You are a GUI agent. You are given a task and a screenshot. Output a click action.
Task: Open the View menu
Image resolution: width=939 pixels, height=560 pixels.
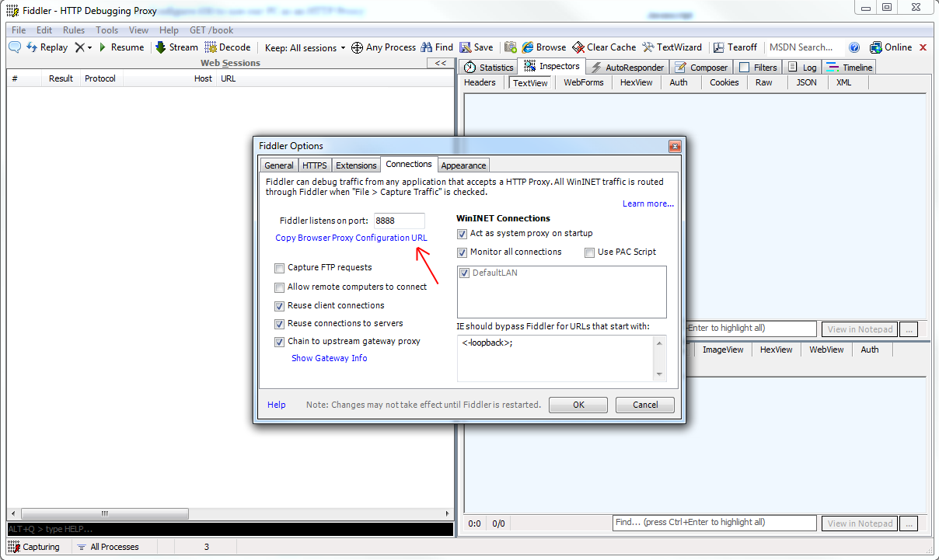(138, 30)
